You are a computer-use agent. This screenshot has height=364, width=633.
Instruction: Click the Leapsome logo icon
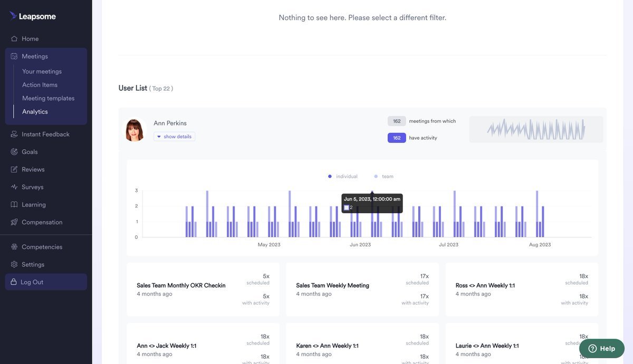(13, 16)
